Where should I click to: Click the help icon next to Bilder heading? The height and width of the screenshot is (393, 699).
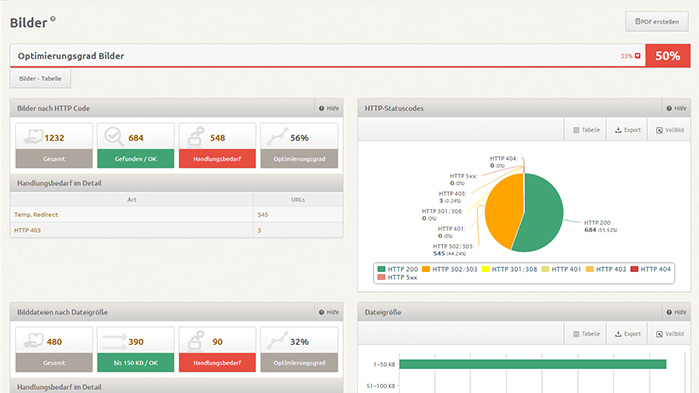(53, 19)
